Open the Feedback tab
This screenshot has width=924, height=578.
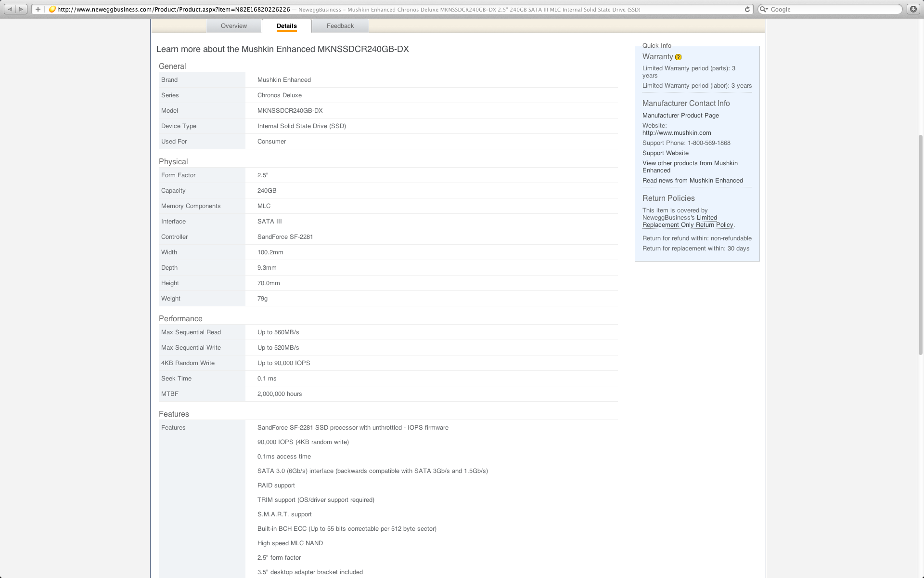(x=340, y=26)
